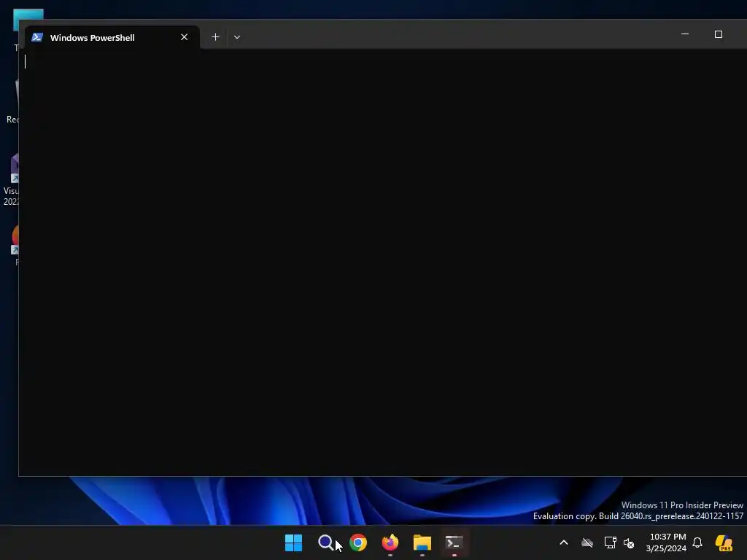Image resolution: width=747 pixels, height=560 pixels.
Task: Open OneDrive tray icon
Action: pos(587,542)
